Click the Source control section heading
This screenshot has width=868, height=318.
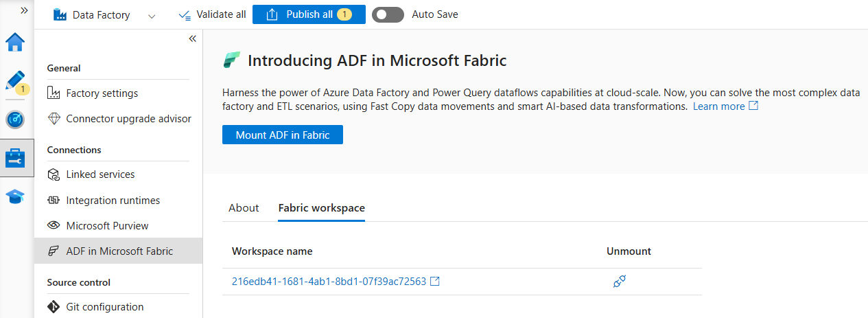pos(79,282)
